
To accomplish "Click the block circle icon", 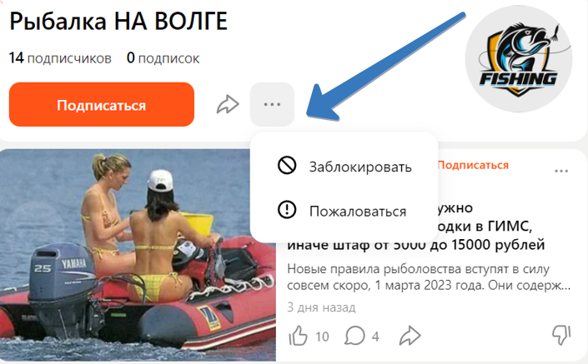I will (287, 165).
